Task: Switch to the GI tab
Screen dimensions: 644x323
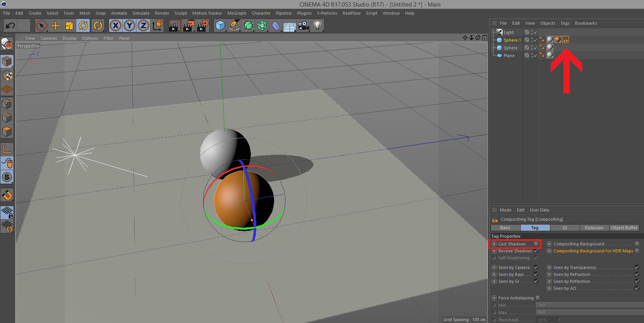Action: tap(565, 228)
